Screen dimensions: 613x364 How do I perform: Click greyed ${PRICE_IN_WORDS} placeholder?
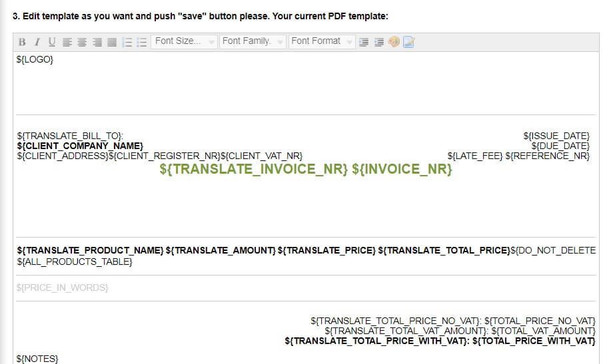click(62, 288)
